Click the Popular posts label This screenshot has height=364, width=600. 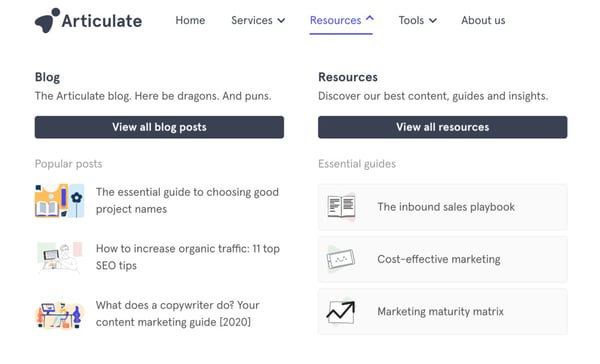(x=68, y=164)
